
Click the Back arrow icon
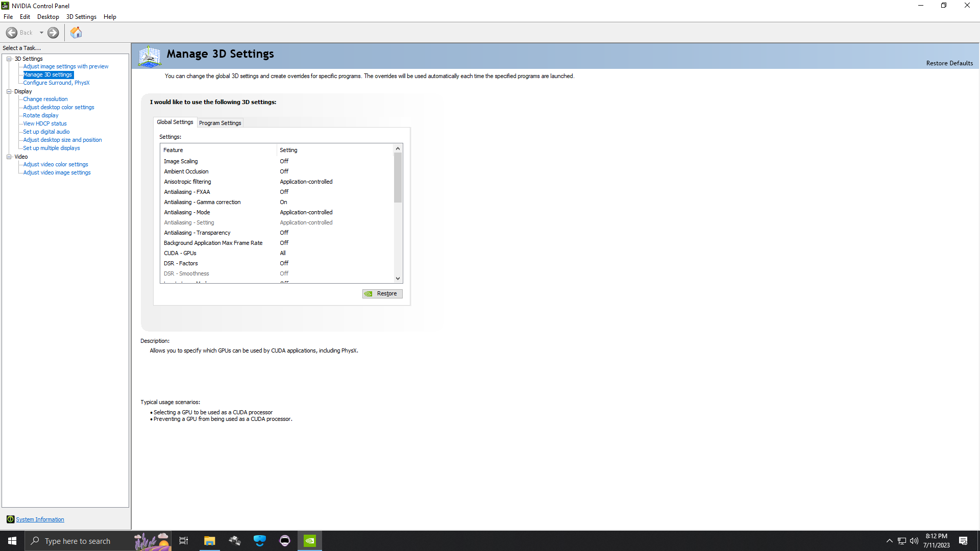(x=12, y=33)
